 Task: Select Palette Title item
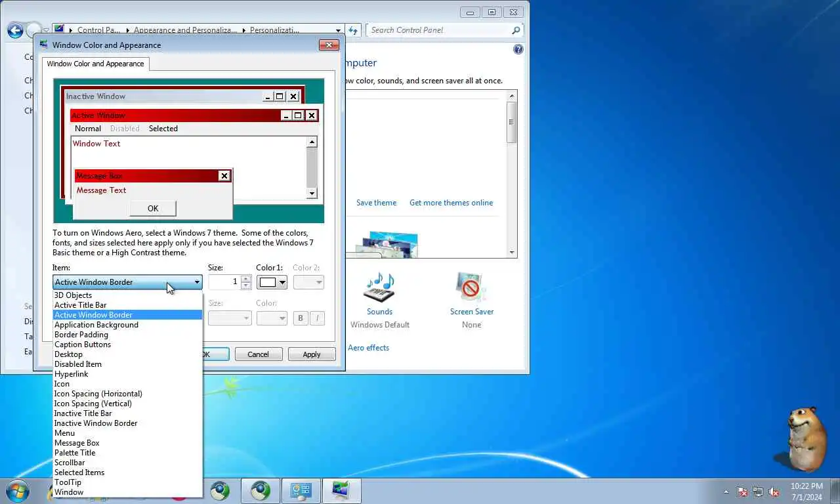point(127,453)
